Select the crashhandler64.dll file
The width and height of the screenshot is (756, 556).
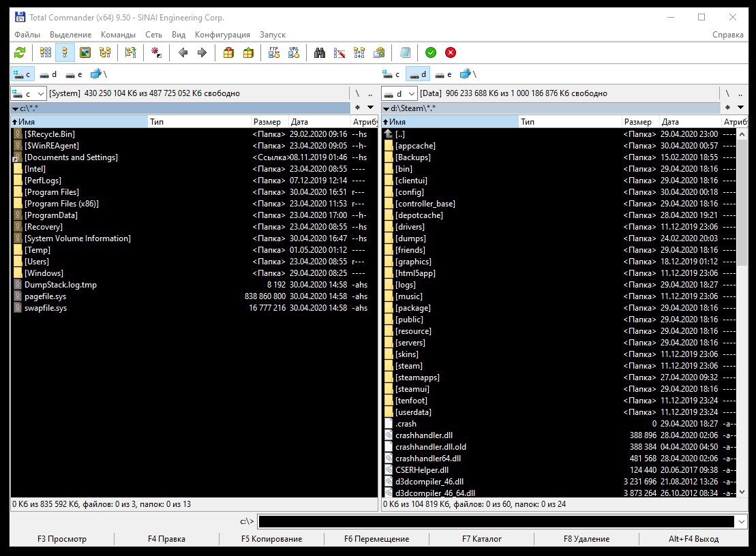point(559,458)
